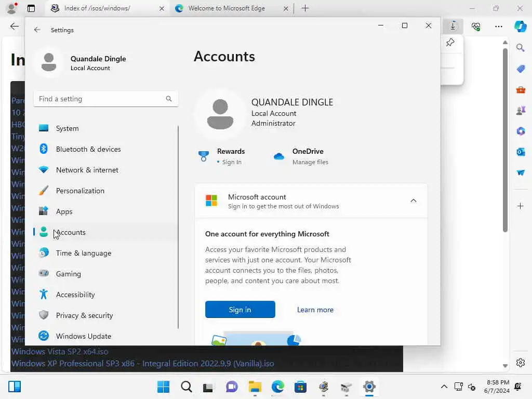Open Microsoft 365 in Edge sidebar
Screen dimensions: 532x399
pyautogui.click(x=521, y=131)
